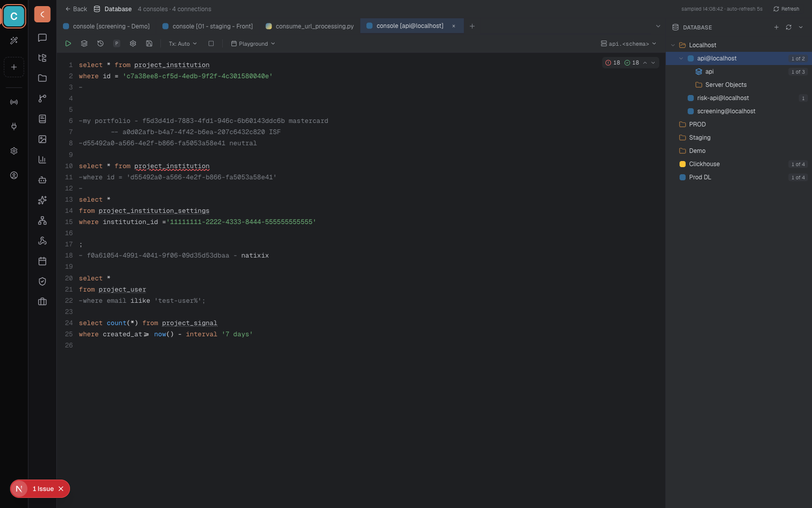Viewport: 812px width, 508px height.
Task: Open the shield security icon
Action: tap(42, 281)
